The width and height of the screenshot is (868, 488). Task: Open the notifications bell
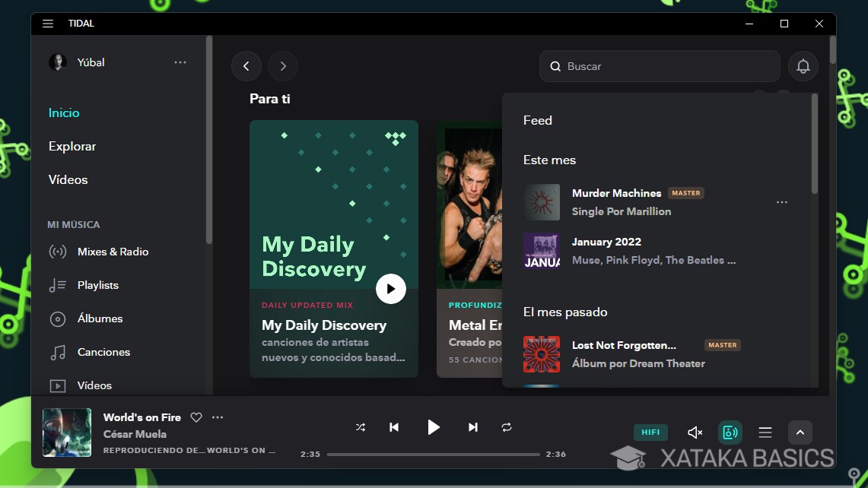coord(803,66)
